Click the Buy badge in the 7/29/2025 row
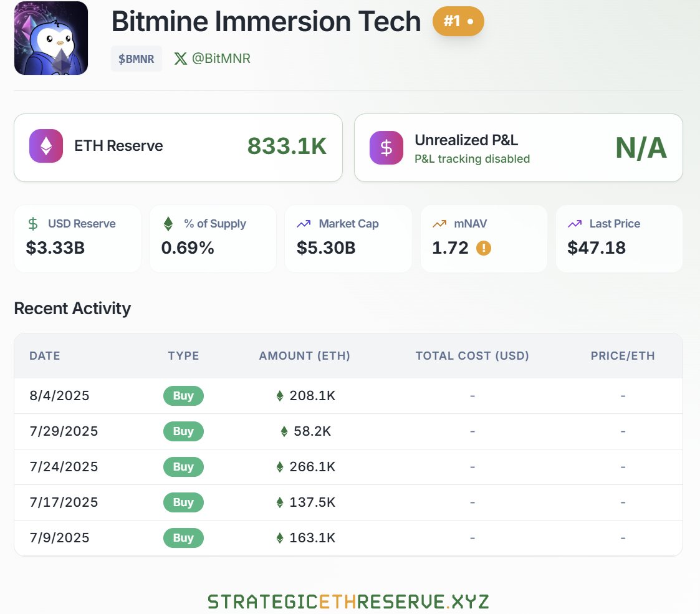The width and height of the screenshot is (700, 614). pyautogui.click(x=183, y=431)
